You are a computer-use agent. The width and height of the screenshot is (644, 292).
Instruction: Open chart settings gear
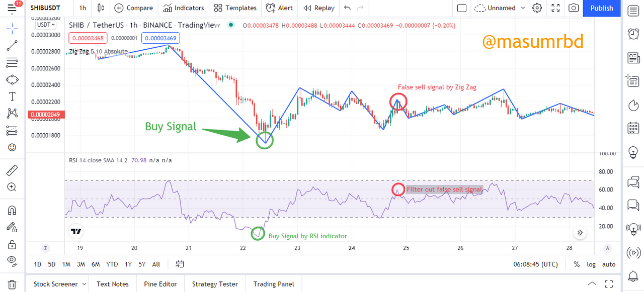[x=537, y=8]
